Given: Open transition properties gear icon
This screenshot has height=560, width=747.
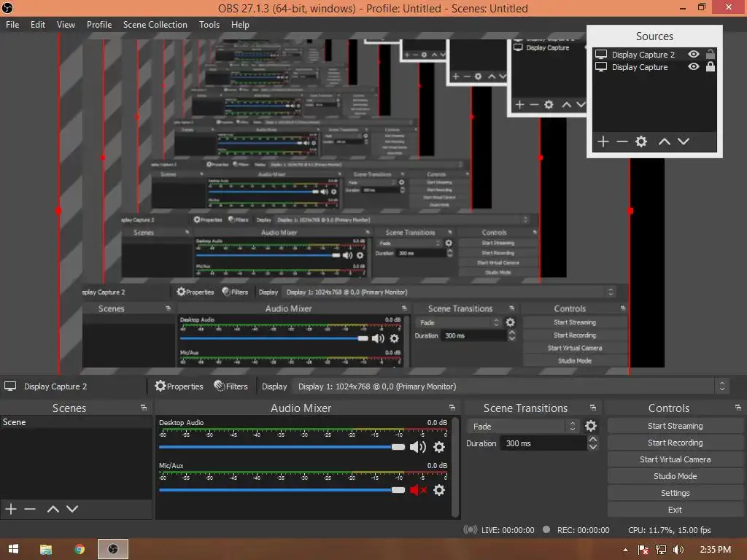Looking at the screenshot, I should [591, 426].
